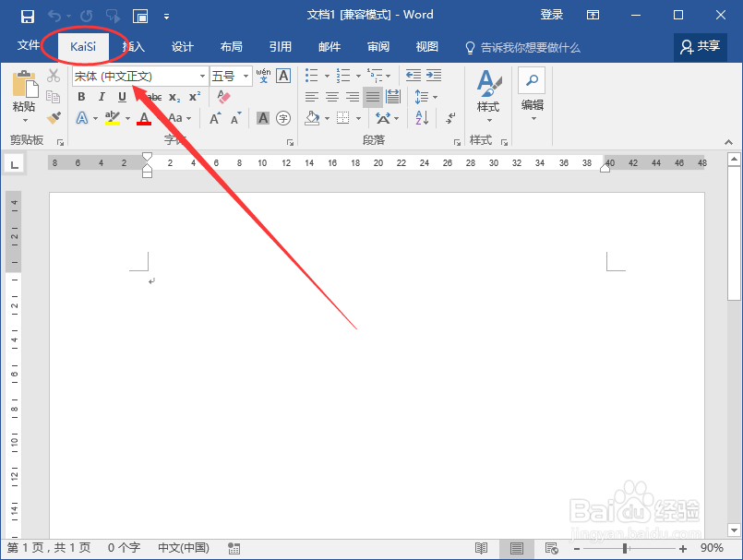
Task: Expand the multilevel list dropdown
Action: pyautogui.click(x=388, y=76)
